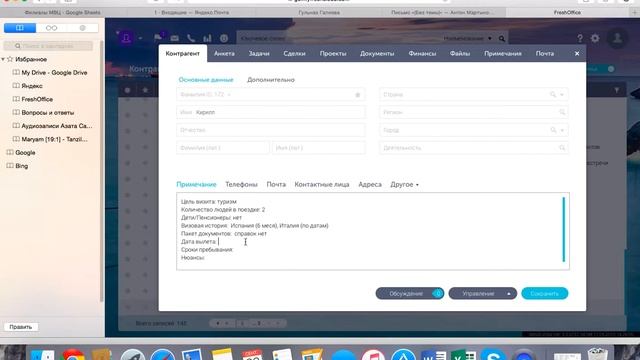Click the search icon in Деятельность field
This screenshot has width=640, height=360.
coord(562,148)
